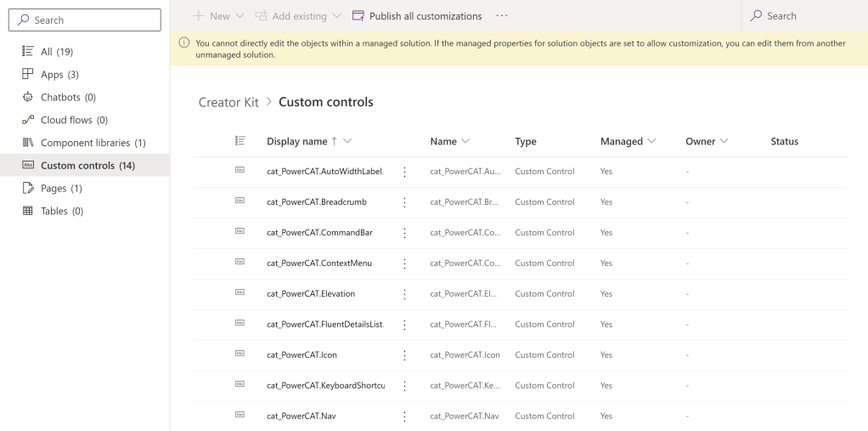Click Publish all customizations button

pyautogui.click(x=417, y=16)
